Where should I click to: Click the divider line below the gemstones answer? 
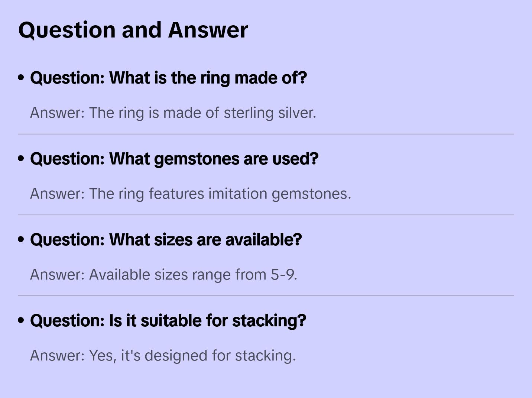266,215
